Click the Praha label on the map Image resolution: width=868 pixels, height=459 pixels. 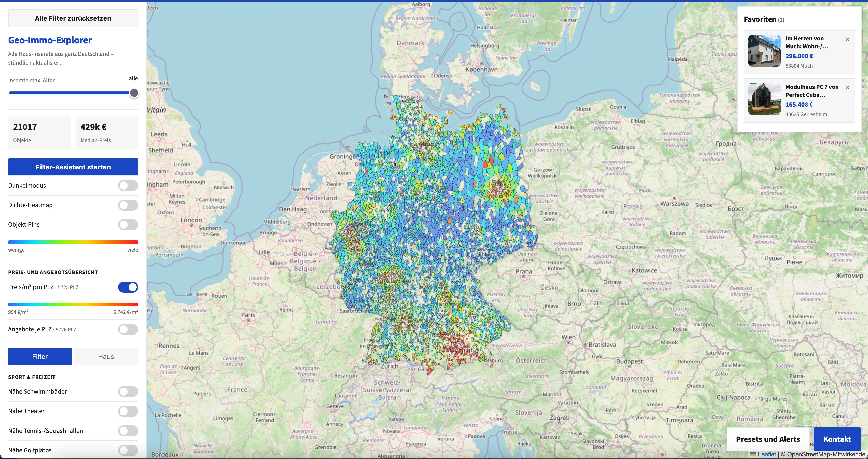pyautogui.click(x=524, y=271)
